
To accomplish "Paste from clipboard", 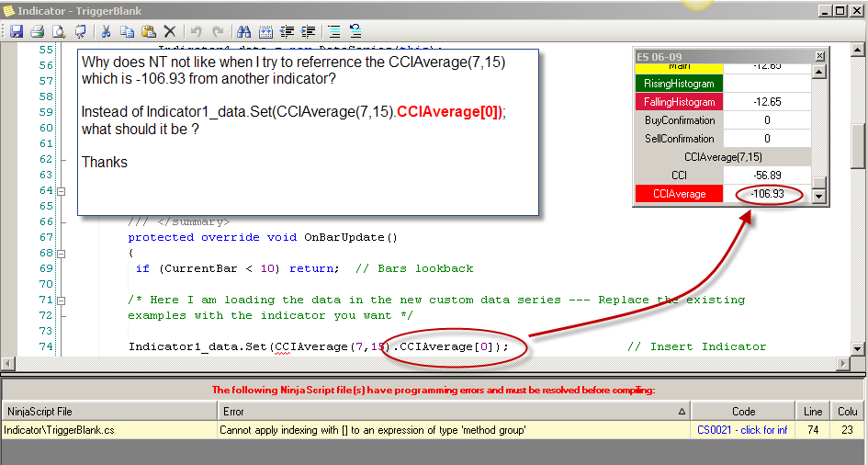I will [149, 31].
